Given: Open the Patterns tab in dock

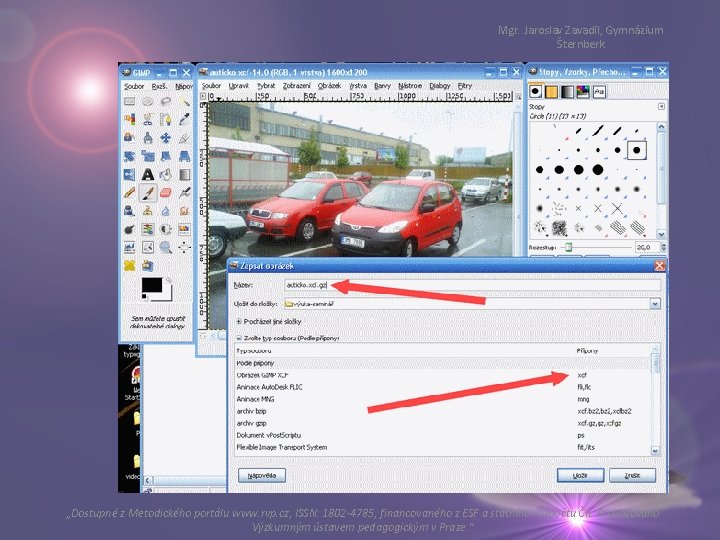Looking at the screenshot, I should click(x=553, y=91).
